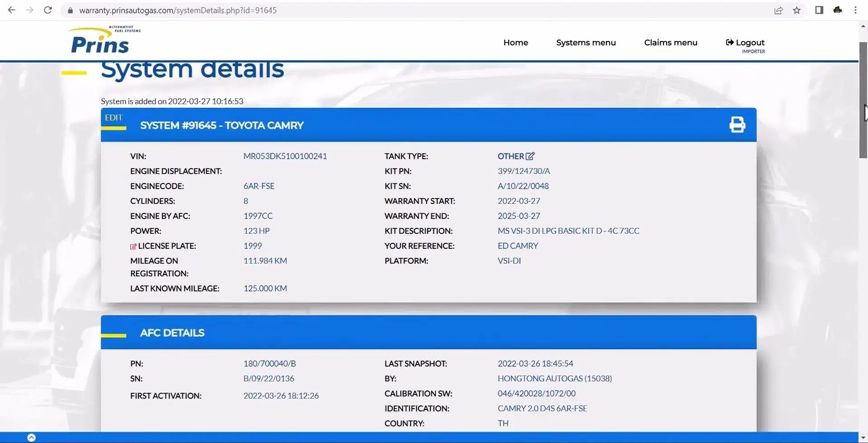Screen dimensions: 868x443
Task: Click the lock icon in the address bar
Action: (x=70, y=10)
